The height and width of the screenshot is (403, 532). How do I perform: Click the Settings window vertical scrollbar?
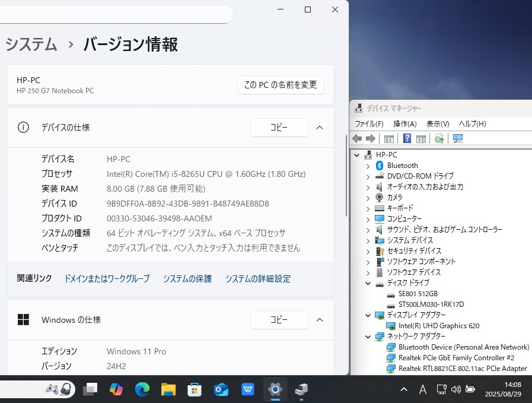346,190
